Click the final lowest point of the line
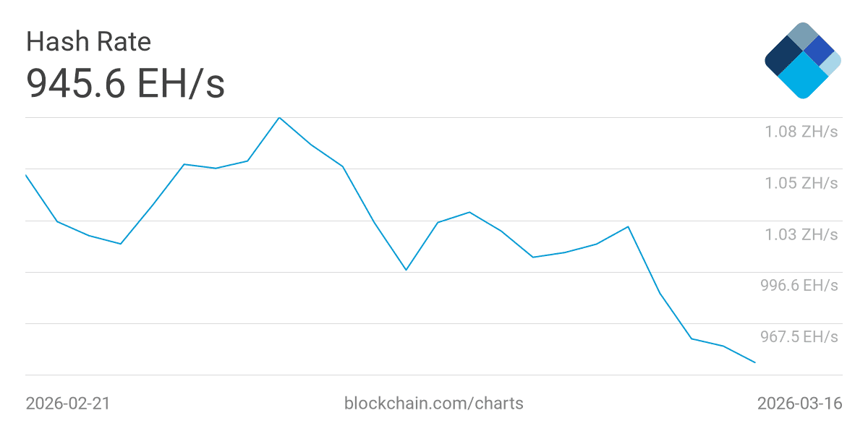 [755, 362]
